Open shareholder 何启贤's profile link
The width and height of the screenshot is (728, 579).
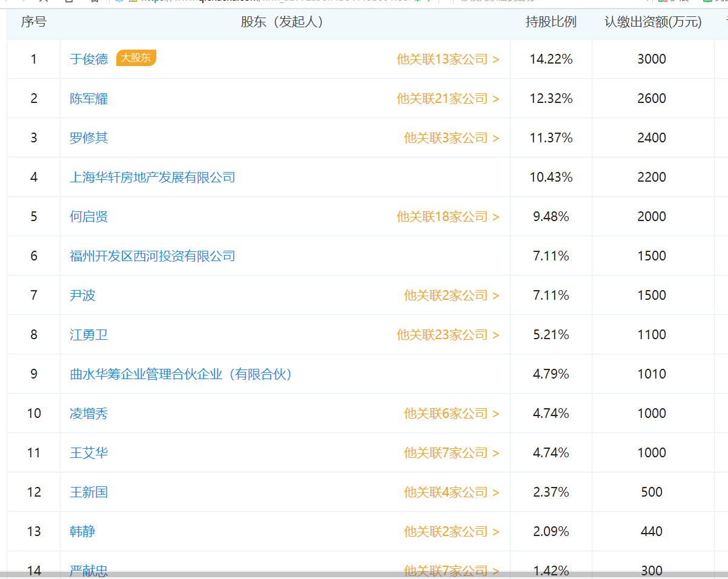89,216
